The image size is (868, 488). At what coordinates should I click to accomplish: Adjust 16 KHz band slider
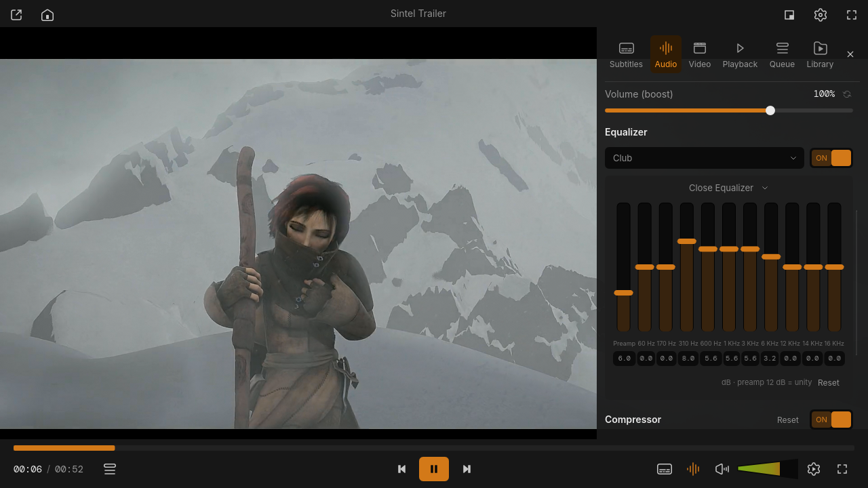pyautogui.click(x=834, y=267)
